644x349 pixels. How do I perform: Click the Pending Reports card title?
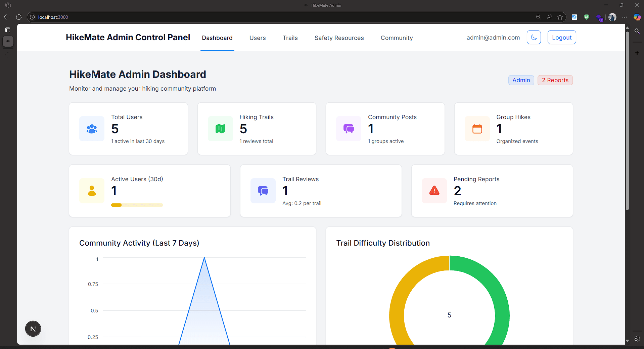476,179
